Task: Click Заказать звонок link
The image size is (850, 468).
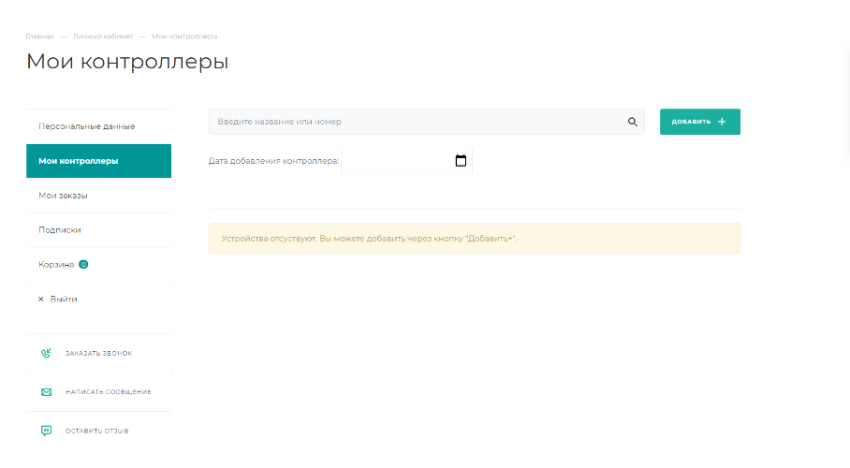Action: coord(99,353)
